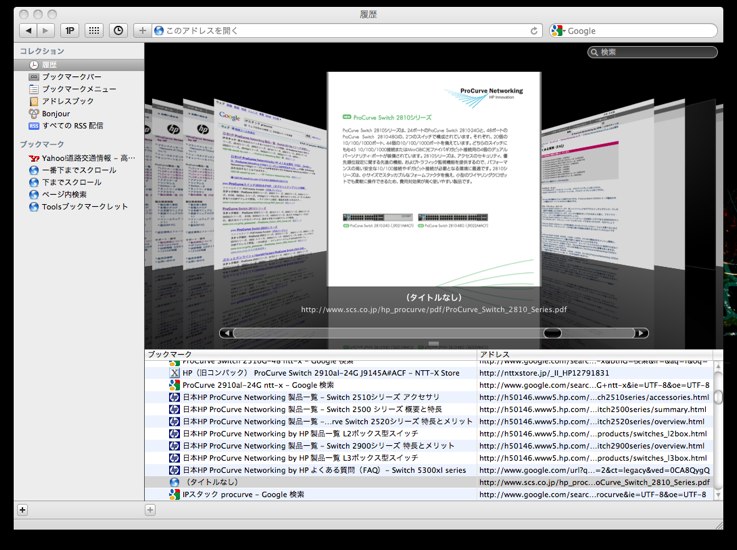This screenshot has height=550, width=737.
Task: Go back with the left arrow button
Action: [28, 31]
